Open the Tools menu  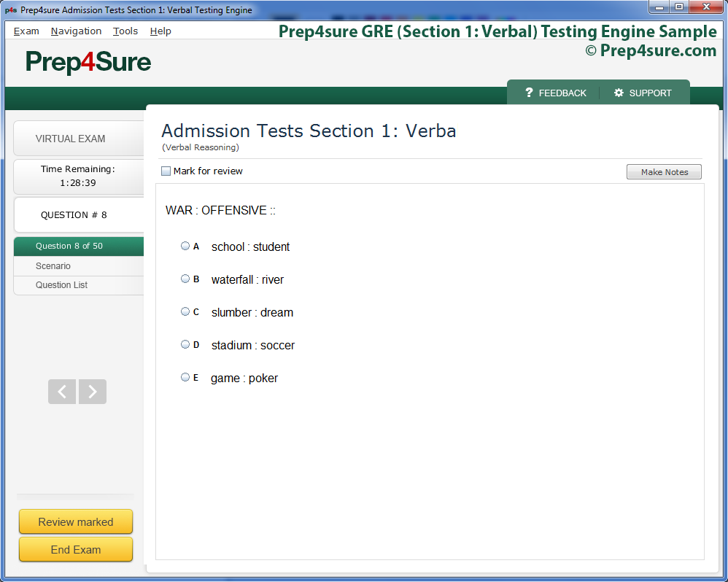click(x=125, y=31)
